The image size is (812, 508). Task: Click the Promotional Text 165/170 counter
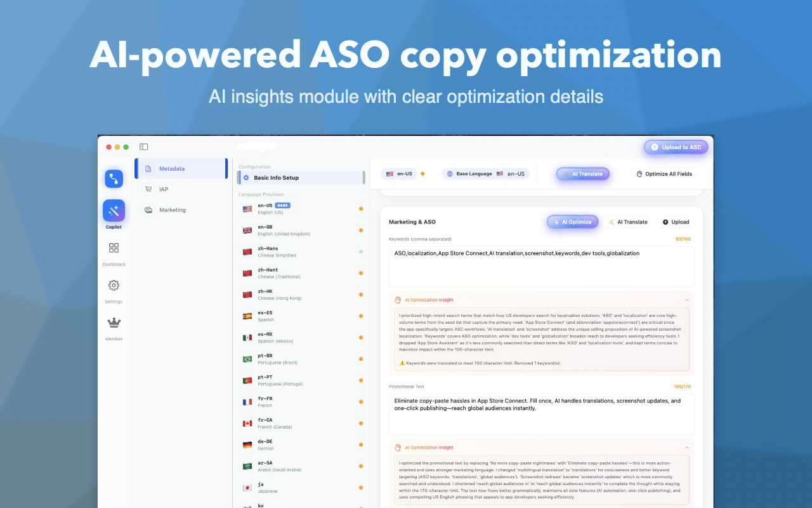tap(682, 387)
